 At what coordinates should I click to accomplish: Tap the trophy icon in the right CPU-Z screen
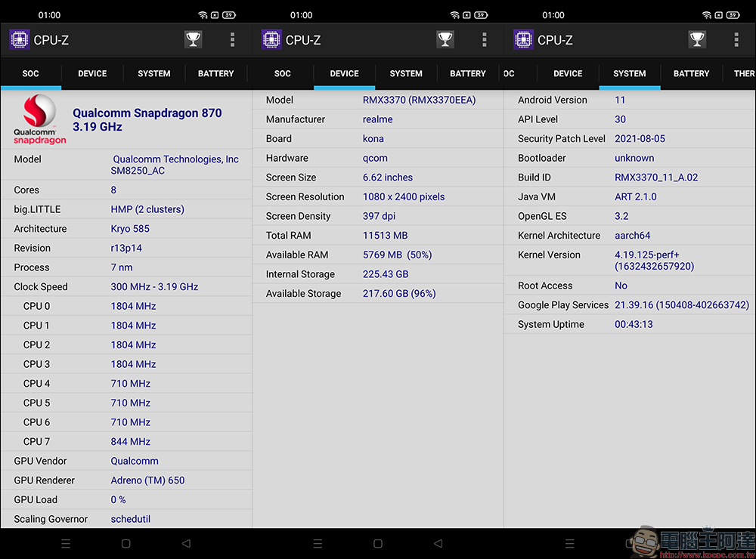[x=697, y=39]
